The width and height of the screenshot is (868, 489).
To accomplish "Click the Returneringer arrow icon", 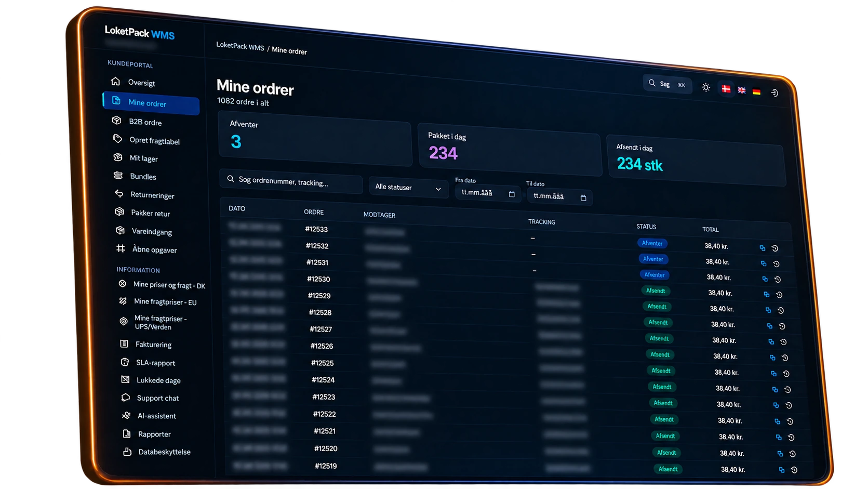I will point(119,193).
